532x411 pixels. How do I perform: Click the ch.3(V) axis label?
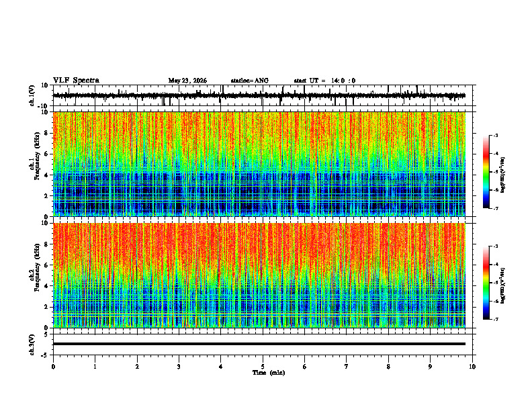32,345
